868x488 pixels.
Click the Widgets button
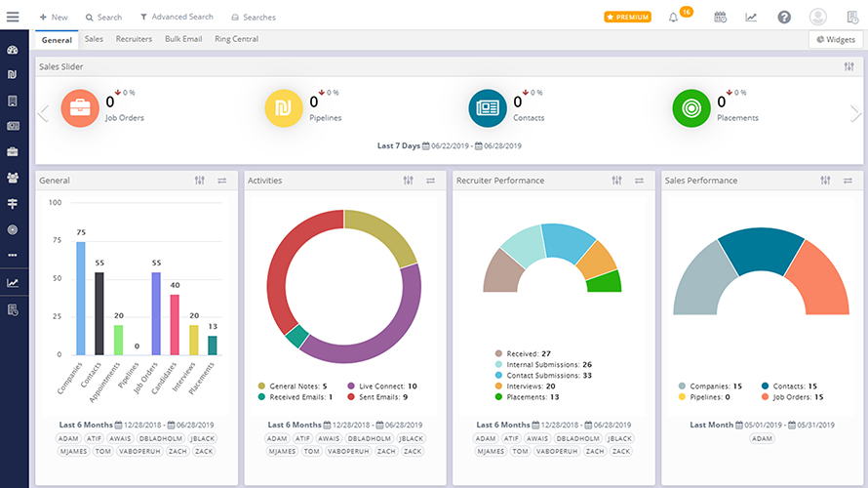click(x=834, y=39)
